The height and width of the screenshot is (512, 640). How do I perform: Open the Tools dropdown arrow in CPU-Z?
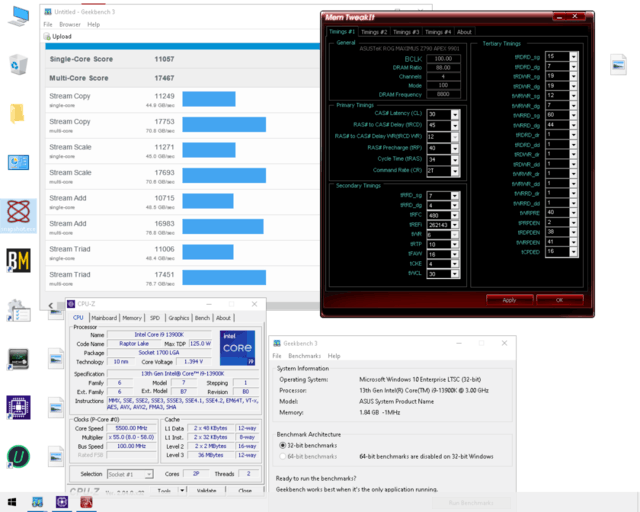pyautogui.click(x=182, y=490)
